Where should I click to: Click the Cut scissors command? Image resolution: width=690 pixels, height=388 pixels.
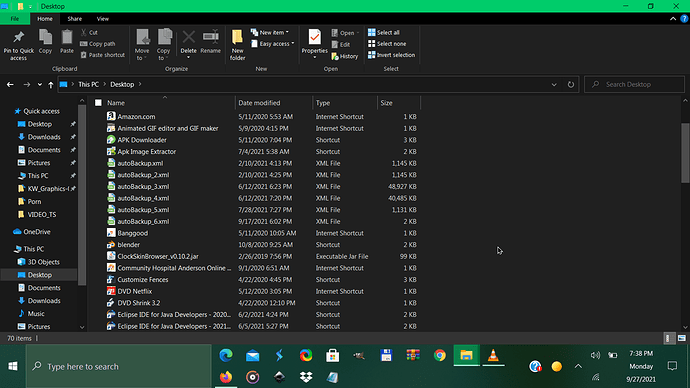tap(89, 33)
